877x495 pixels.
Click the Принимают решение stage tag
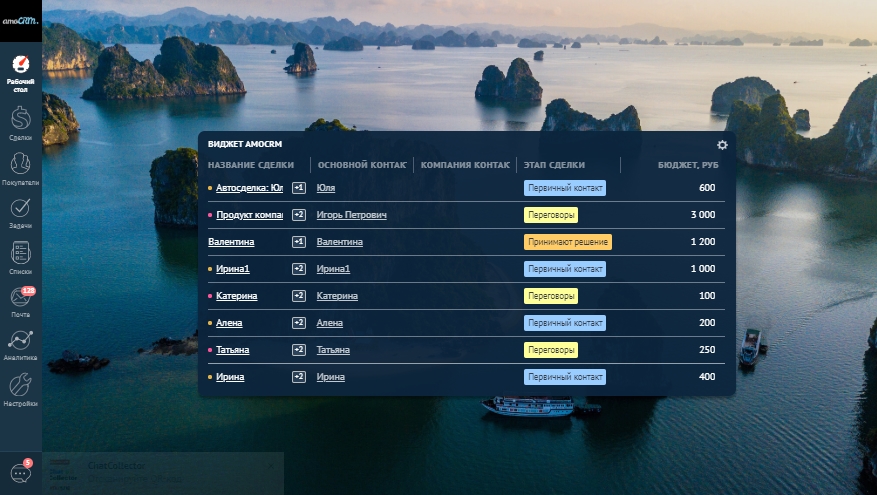coord(567,242)
